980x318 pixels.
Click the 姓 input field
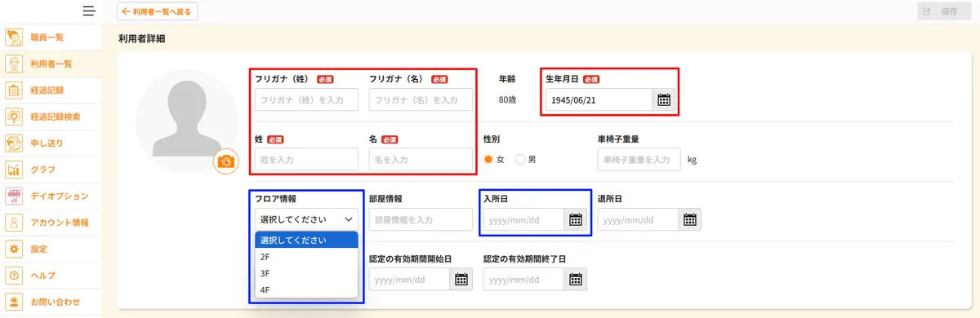point(306,159)
